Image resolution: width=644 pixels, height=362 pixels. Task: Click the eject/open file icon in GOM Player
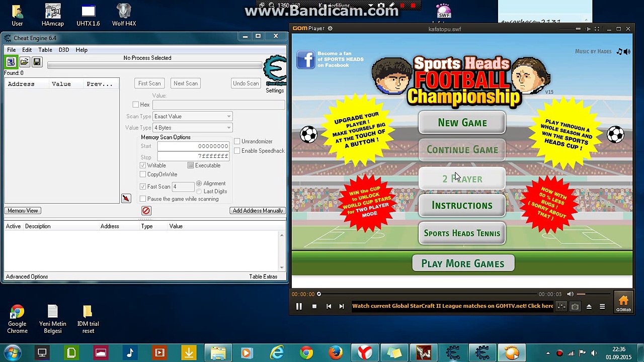[x=589, y=306]
